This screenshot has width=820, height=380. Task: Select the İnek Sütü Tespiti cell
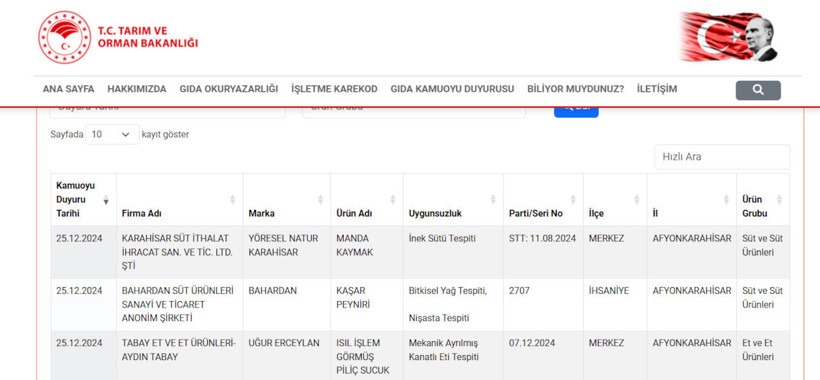coord(453,252)
